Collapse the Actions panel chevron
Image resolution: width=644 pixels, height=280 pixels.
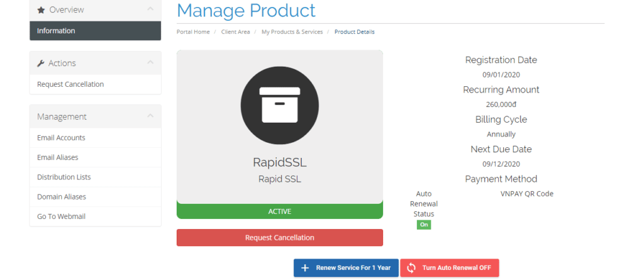click(x=150, y=63)
